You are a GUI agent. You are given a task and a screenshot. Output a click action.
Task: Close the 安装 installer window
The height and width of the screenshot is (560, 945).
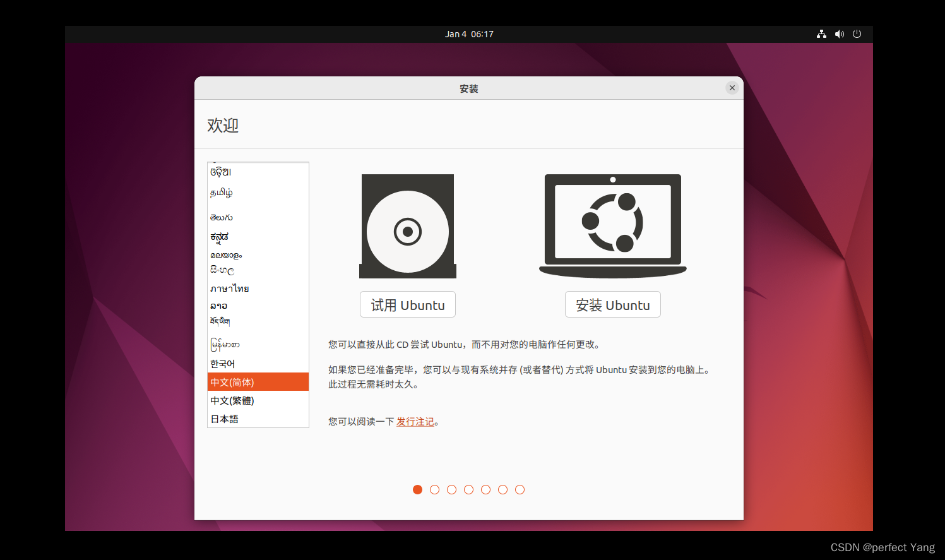point(732,88)
